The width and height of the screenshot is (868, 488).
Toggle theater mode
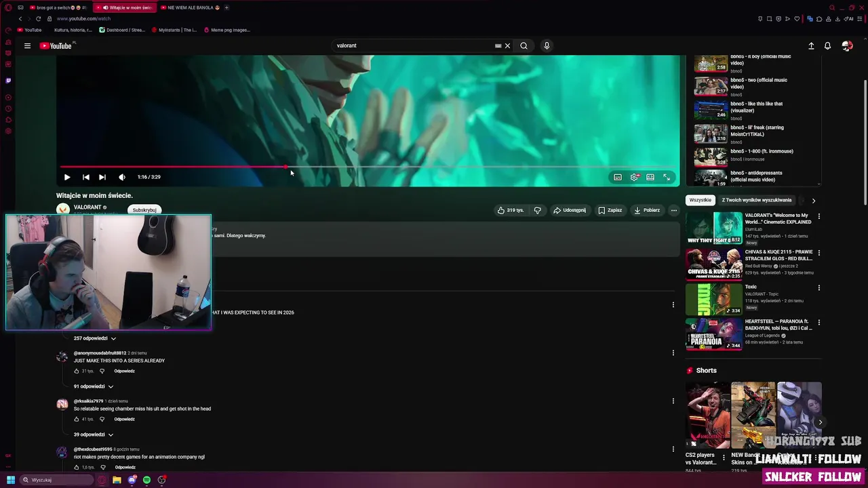(650, 177)
